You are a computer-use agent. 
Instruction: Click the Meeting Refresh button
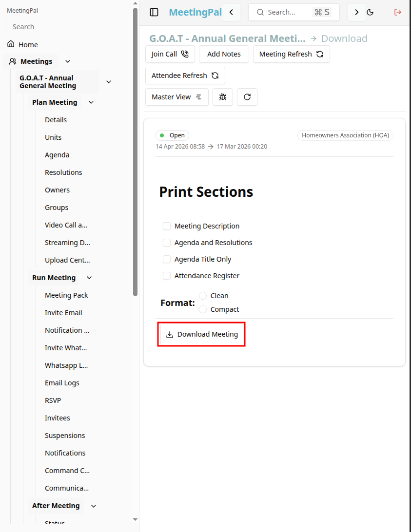point(292,54)
